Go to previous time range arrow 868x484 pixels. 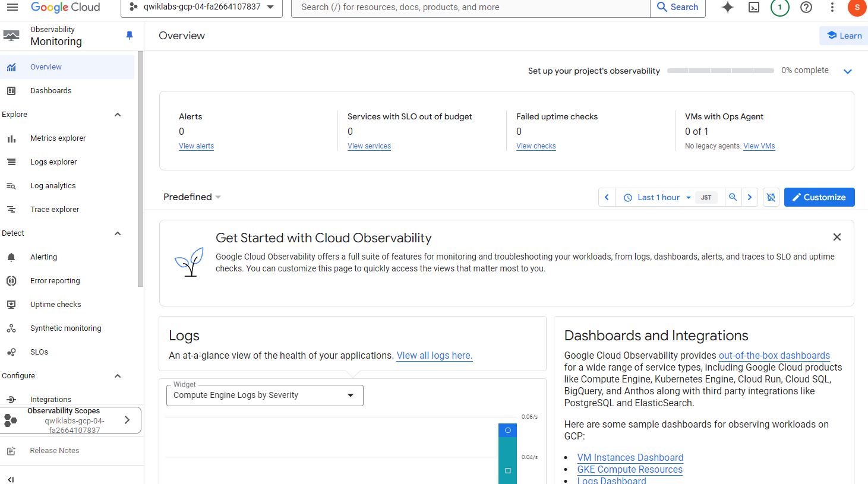point(607,198)
